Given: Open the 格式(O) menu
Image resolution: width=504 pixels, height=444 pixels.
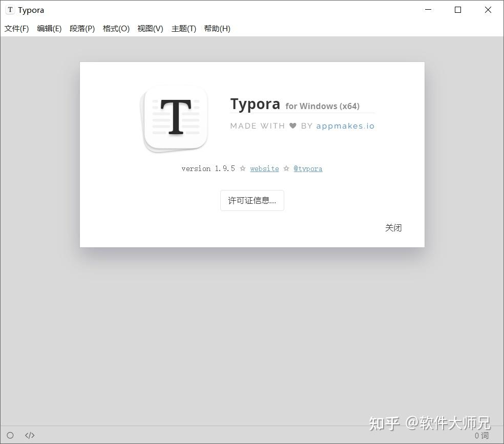Looking at the screenshot, I should [x=116, y=29].
